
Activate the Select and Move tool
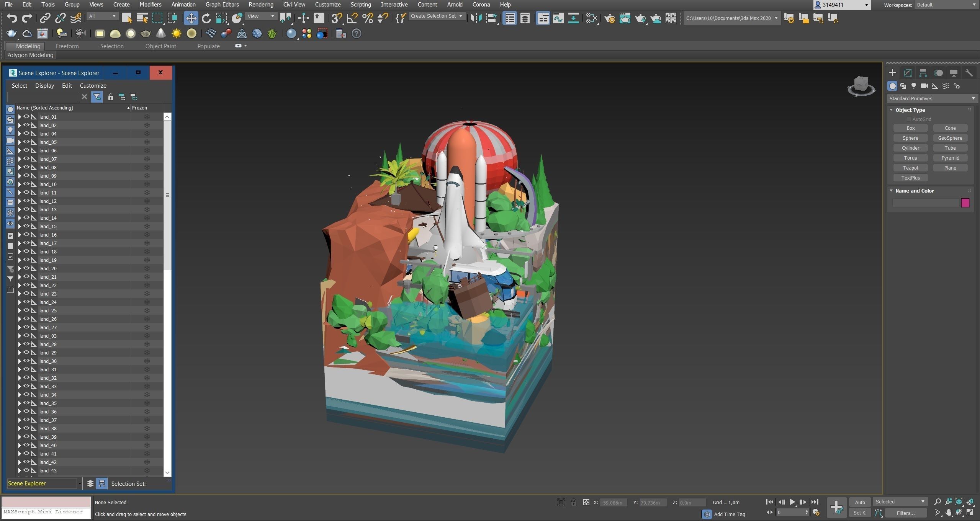point(191,18)
